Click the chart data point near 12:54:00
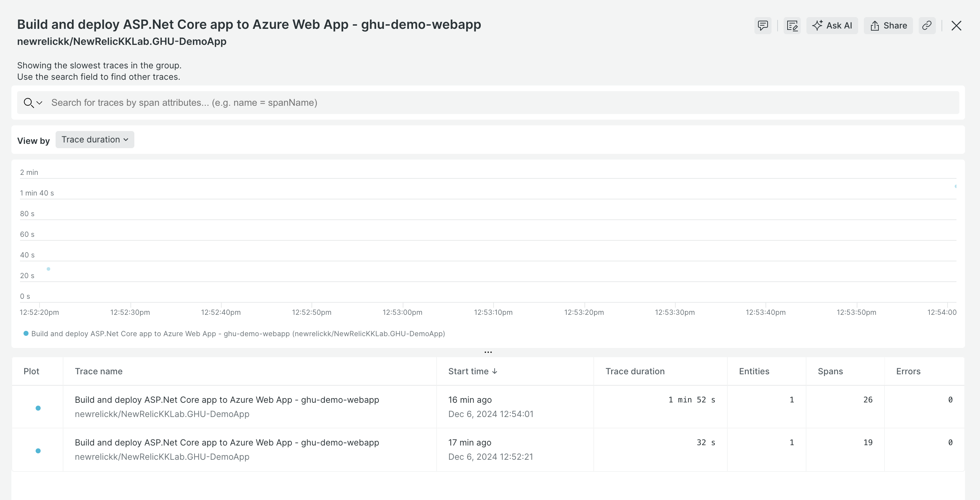This screenshot has height=500, width=980. [955, 186]
